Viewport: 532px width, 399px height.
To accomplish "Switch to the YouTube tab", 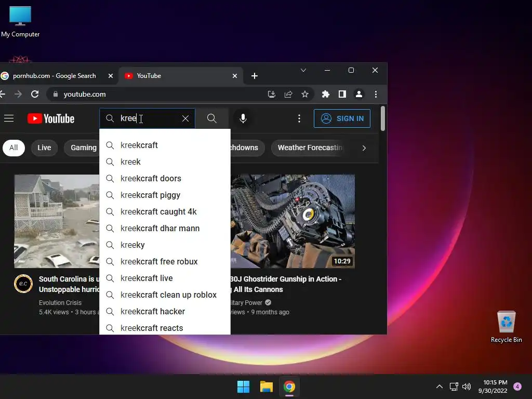I will click(180, 76).
